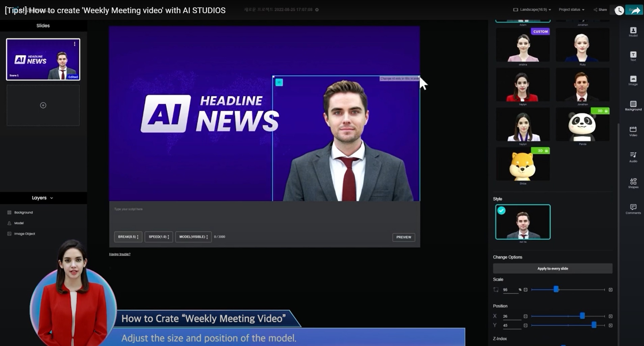Open the Video tool in right sidebar
This screenshot has height=346, width=644.
(633, 131)
